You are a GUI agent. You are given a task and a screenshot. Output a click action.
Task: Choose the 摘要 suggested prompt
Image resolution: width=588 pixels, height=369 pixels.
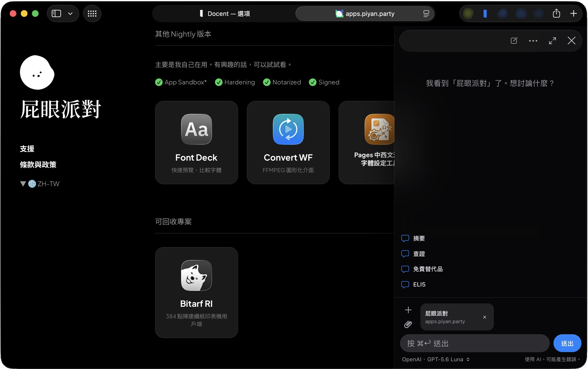pyautogui.click(x=413, y=238)
